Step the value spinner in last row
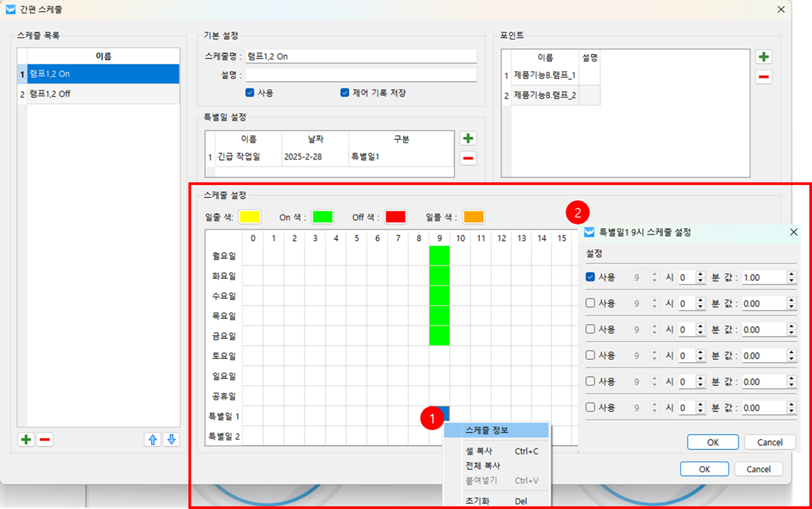Image resolution: width=812 pixels, height=509 pixels. pyautogui.click(x=792, y=407)
